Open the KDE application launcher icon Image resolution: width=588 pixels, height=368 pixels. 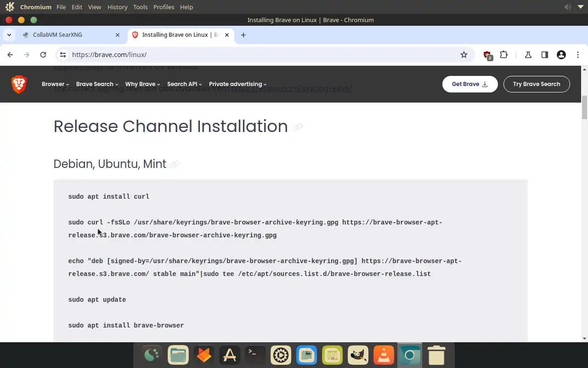click(x=10, y=7)
